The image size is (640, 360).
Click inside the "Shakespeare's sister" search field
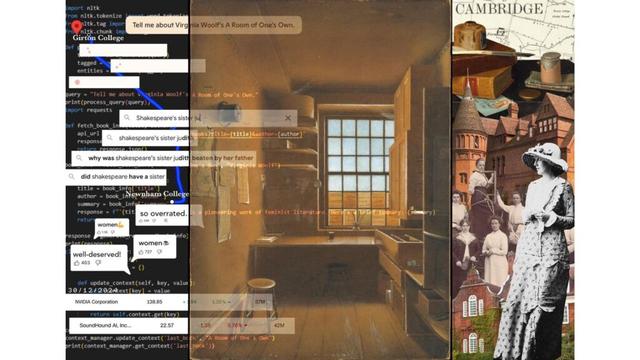point(208,118)
